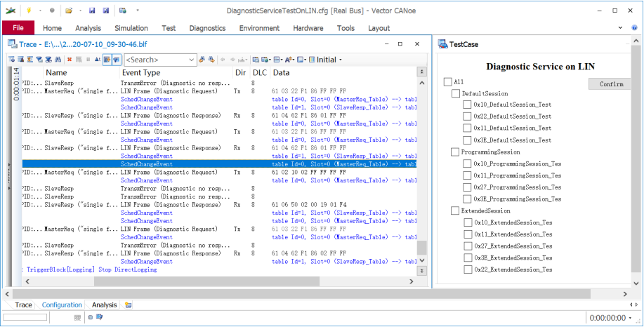Click inside the Search input field
Screen dimensions: 644x327
click(156, 60)
